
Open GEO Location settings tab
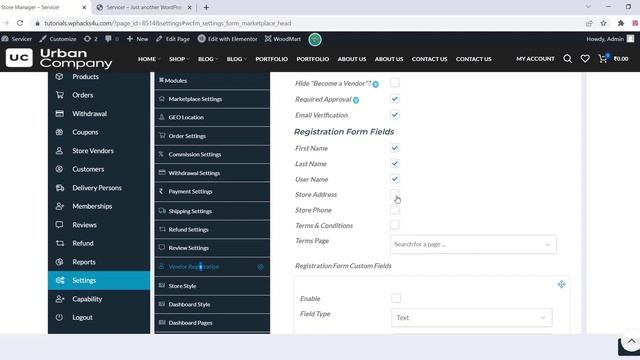pos(212,117)
